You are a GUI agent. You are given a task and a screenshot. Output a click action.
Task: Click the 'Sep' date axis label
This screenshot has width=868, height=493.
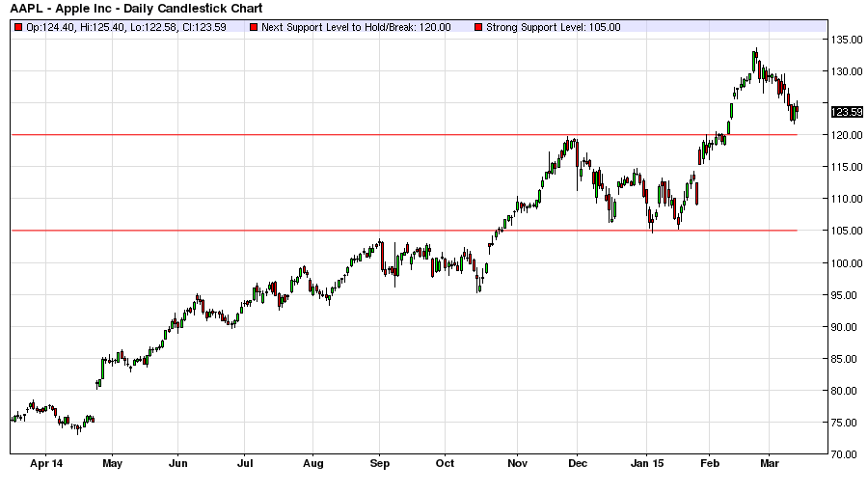coord(380,464)
